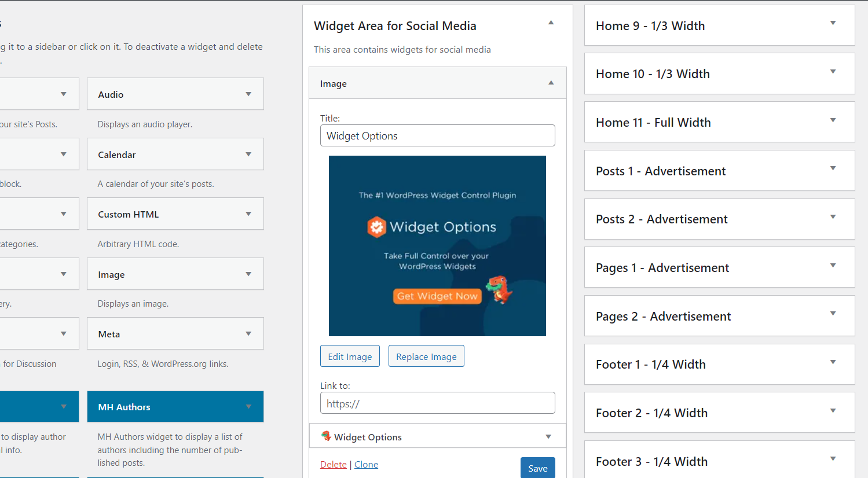The height and width of the screenshot is (478, 868).
Task: Expand the MH Authors widget arrow
Action: pos(248,407)
